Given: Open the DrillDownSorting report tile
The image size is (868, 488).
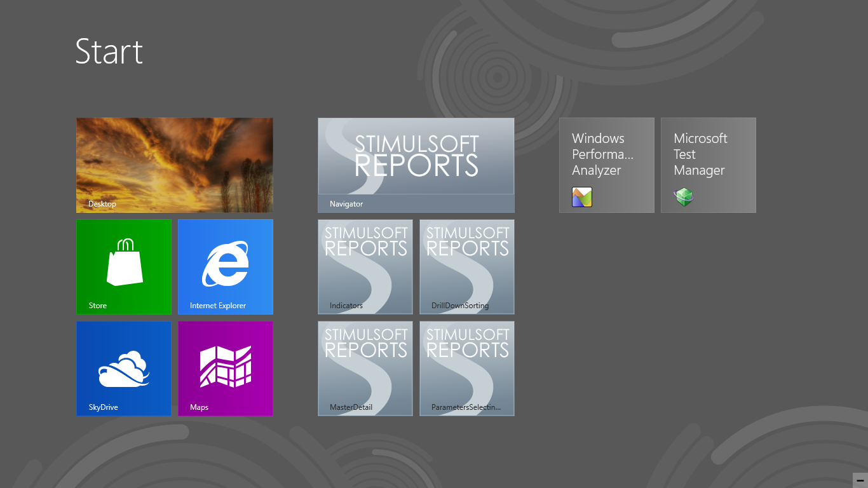Looking at the screenshot, I should [x=467, y=267].
